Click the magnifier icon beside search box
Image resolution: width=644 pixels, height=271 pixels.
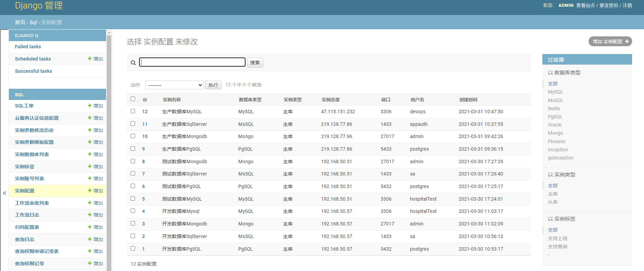pyautogui.click(x=133, y=63)
